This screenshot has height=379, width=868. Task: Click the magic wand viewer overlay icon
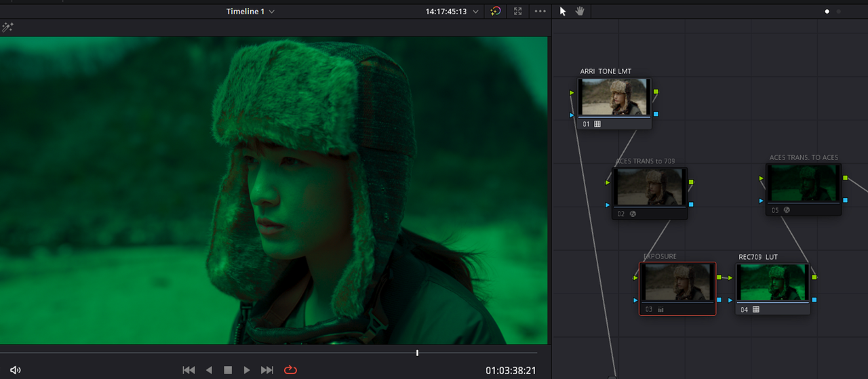coord(8,28)
